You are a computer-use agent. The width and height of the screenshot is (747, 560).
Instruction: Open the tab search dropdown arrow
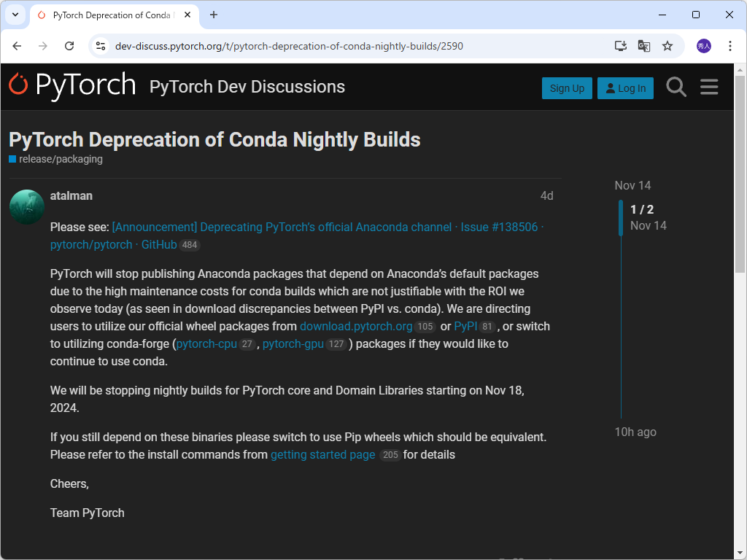15,15
